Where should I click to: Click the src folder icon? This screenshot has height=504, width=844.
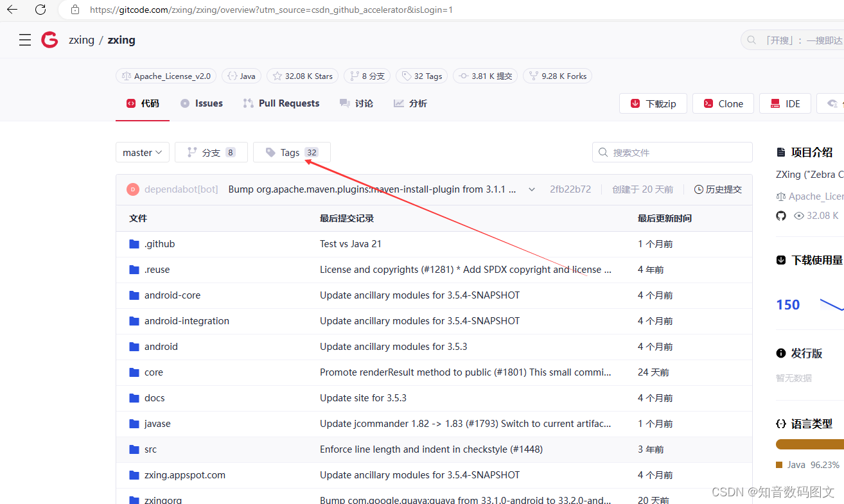click(x=134, y=449)
